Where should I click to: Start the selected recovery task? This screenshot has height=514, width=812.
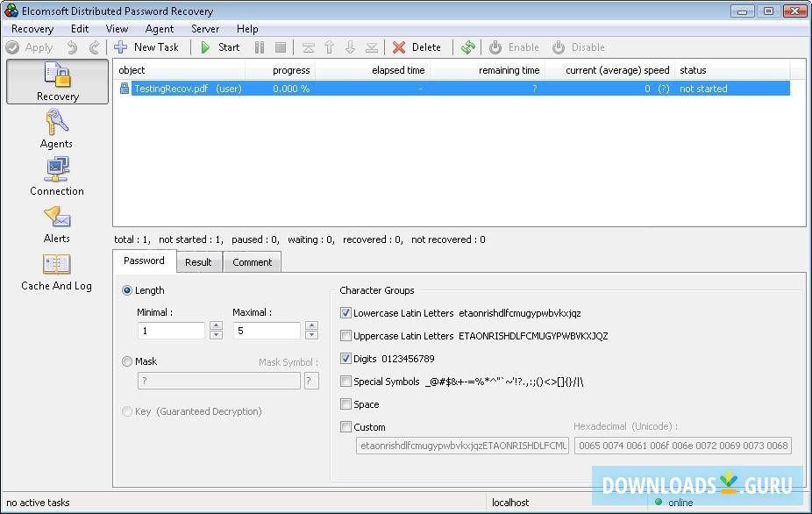tap(220, 47)
